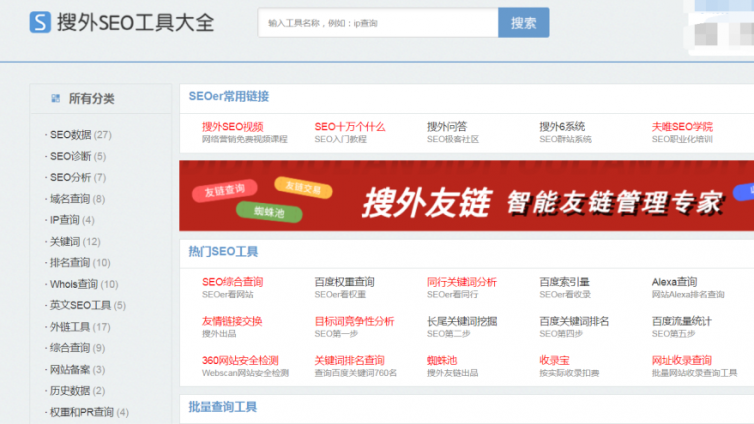Open the 网址收录查询 tool
This screenshot has height=424, width=754.
tap(681, 361)
